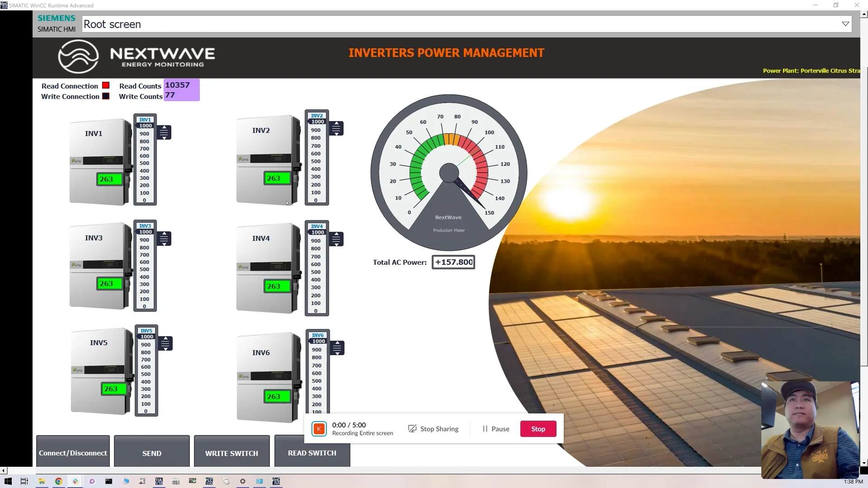
Task: Toggle the Read Connection indicator
Action: (106, 85)
